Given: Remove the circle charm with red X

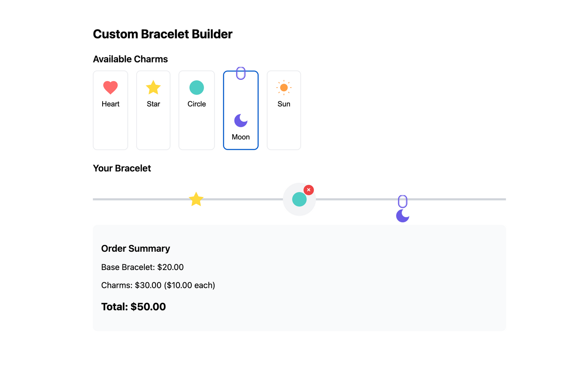Looking at the screenshot, I should 309,190.
